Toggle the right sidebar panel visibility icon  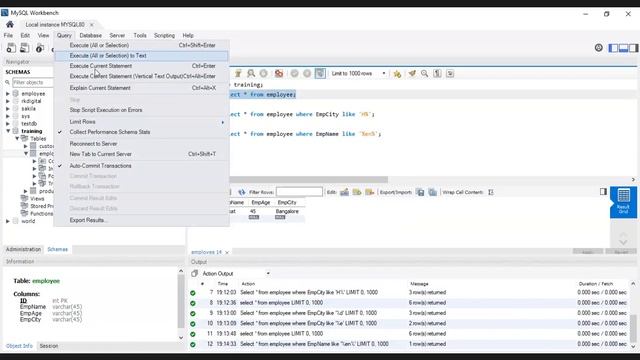point(633,48)
